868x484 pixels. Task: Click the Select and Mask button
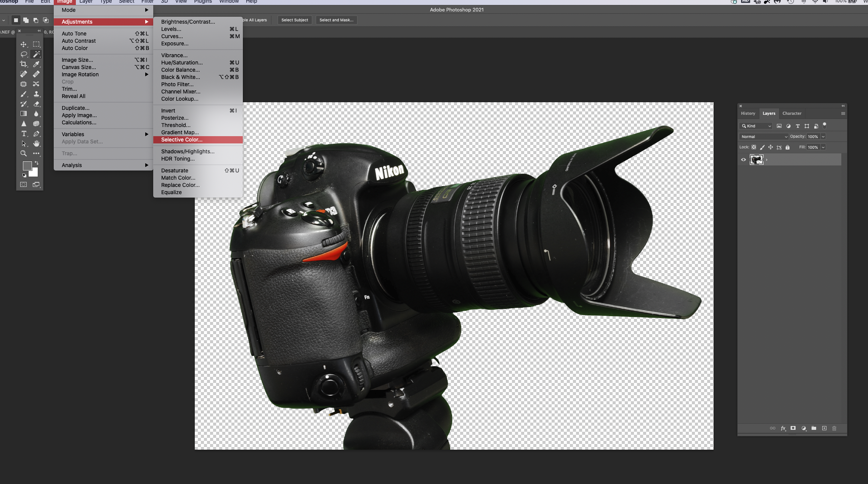[336, 20]
